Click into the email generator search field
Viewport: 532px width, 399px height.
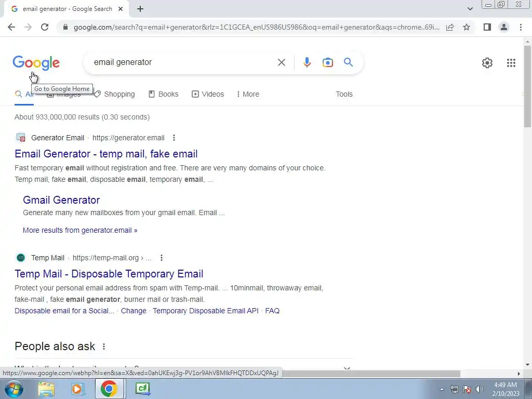[x=183, y=62]
